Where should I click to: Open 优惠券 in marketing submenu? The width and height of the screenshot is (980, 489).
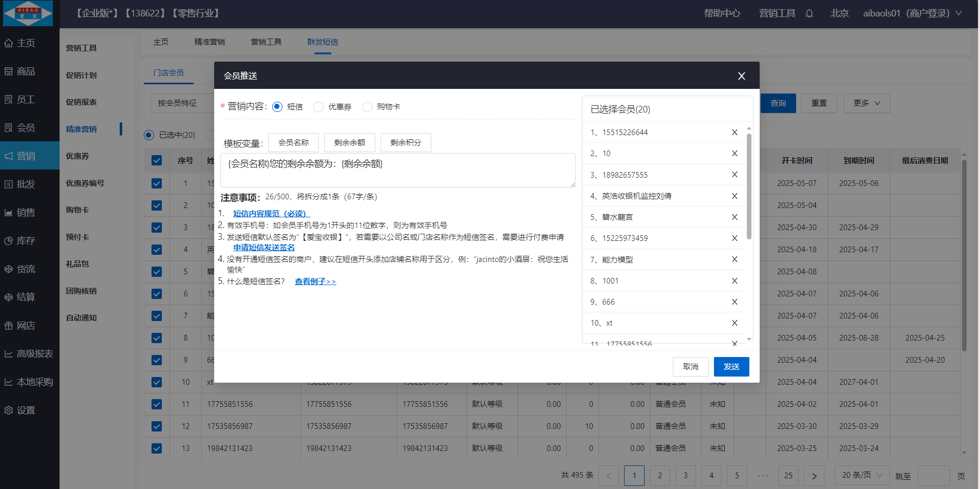click(78, 156)
